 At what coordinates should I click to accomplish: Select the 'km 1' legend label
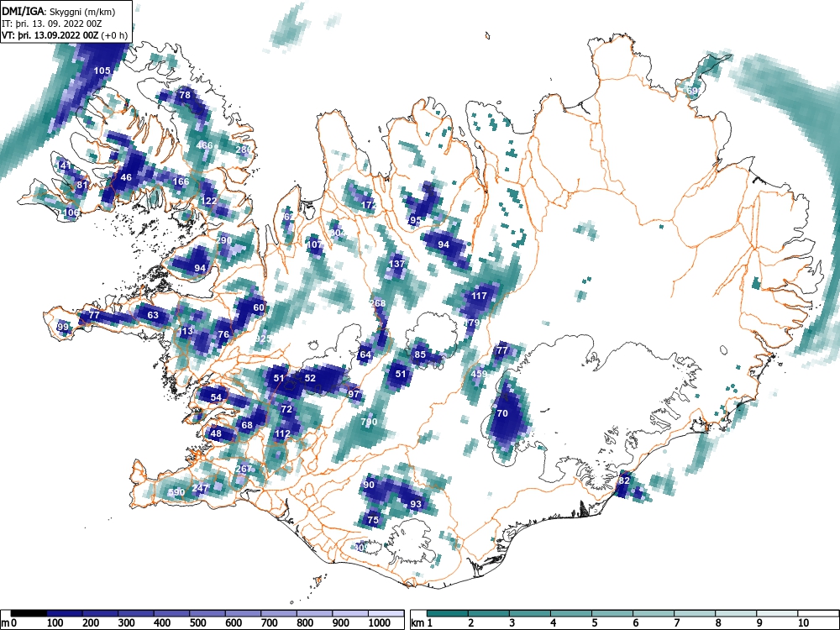coord(422,623)
